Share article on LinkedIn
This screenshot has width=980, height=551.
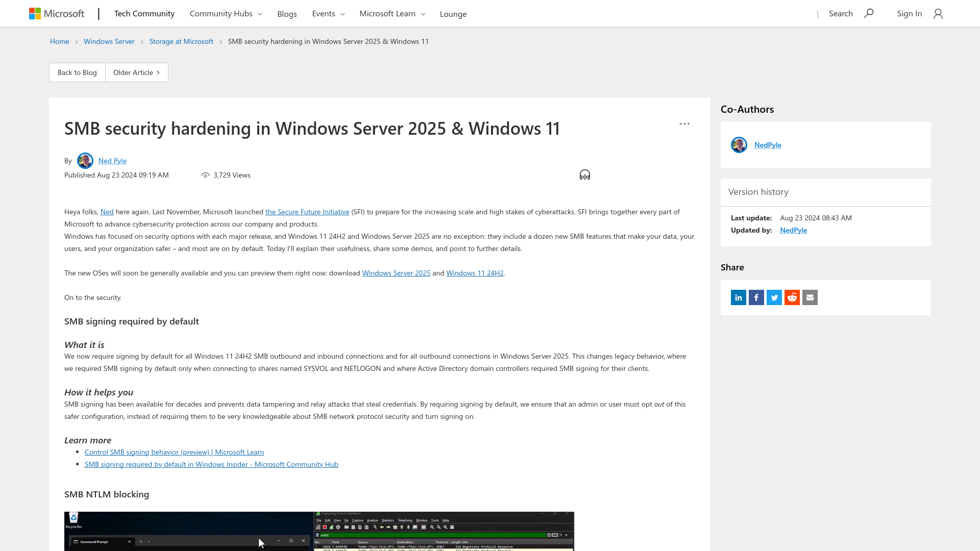coord(739,297)
